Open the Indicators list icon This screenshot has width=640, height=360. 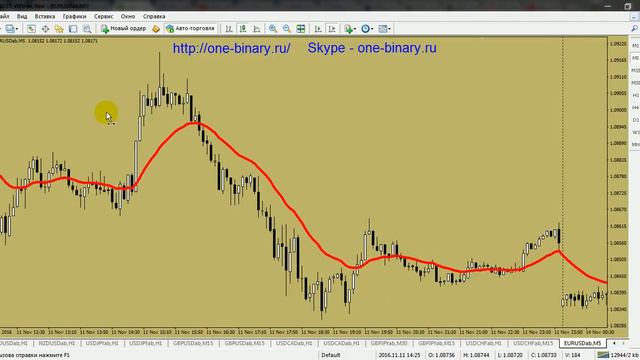[x=348, y=29]
